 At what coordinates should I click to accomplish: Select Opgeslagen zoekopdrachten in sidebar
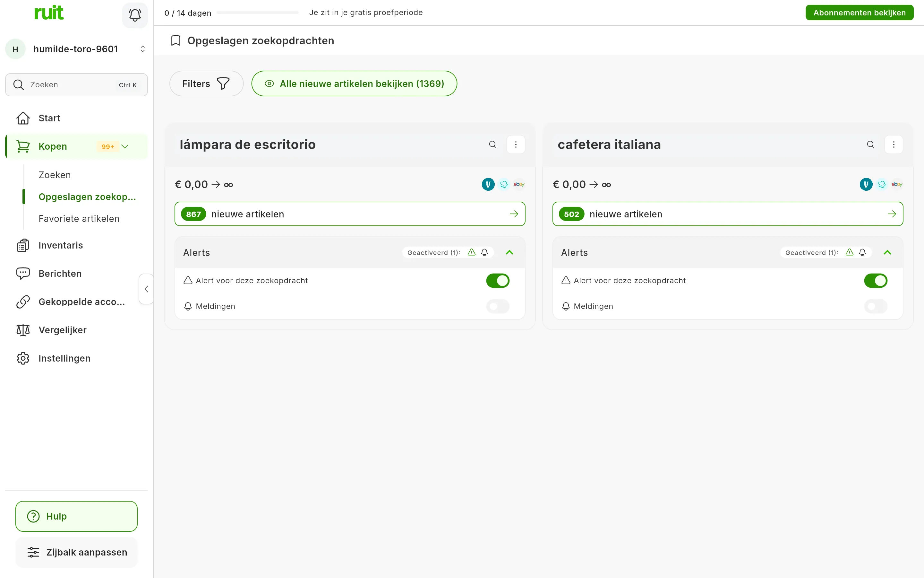coord(87,197)
